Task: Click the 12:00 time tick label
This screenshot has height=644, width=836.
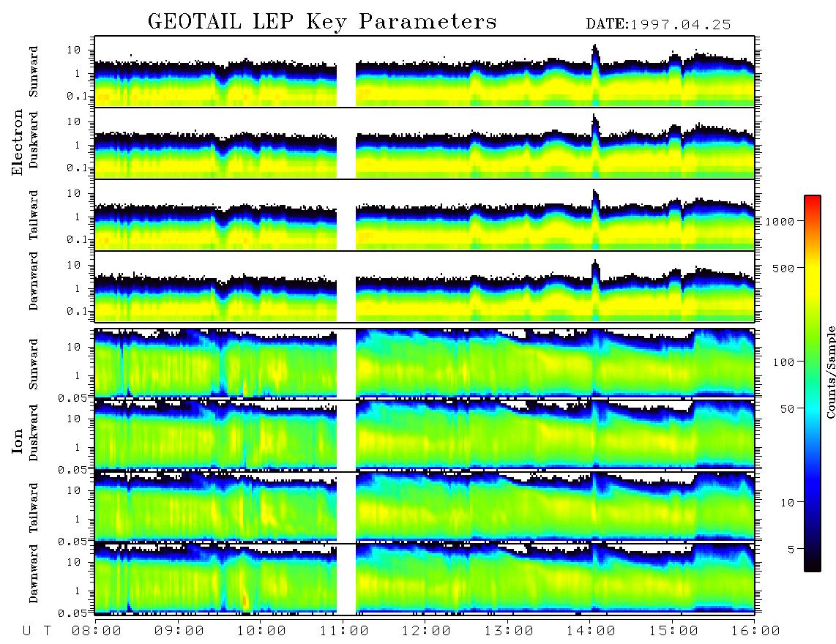Action: tap(426, 631)
